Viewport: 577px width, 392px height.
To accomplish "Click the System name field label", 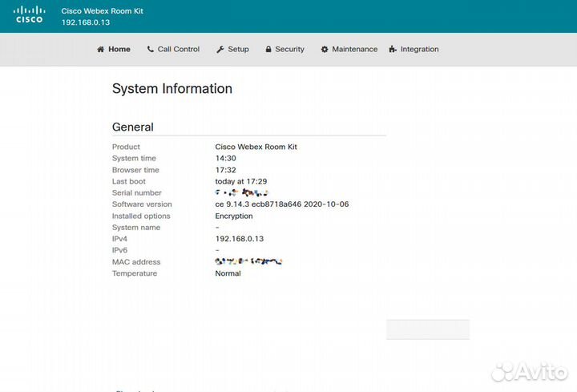I will tap(136, 228).
